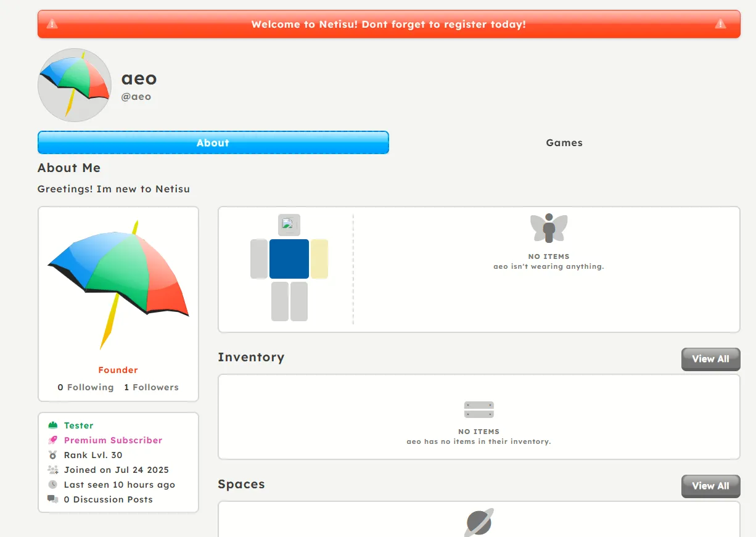The image size is (756, 537).
Task: Open the 1 Followers list
Action: point(151,387)
